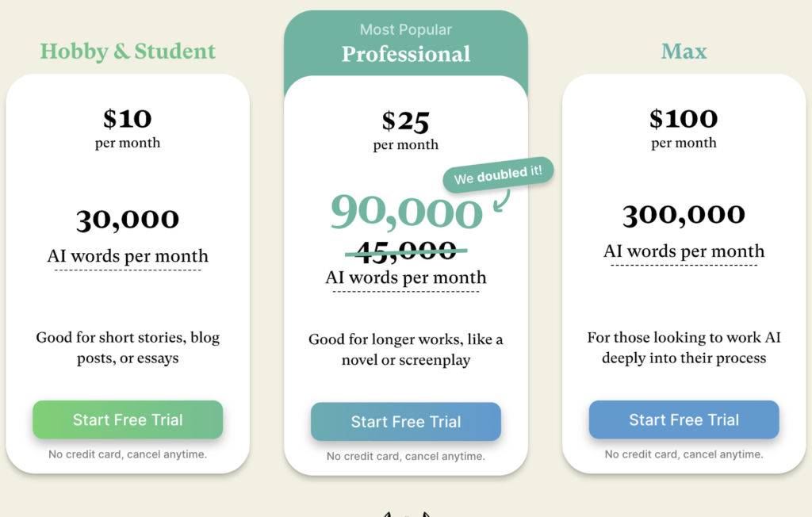Click "AI words per month" under 300,000
Viewport: 812px width, 517px height.
point(684,251)
